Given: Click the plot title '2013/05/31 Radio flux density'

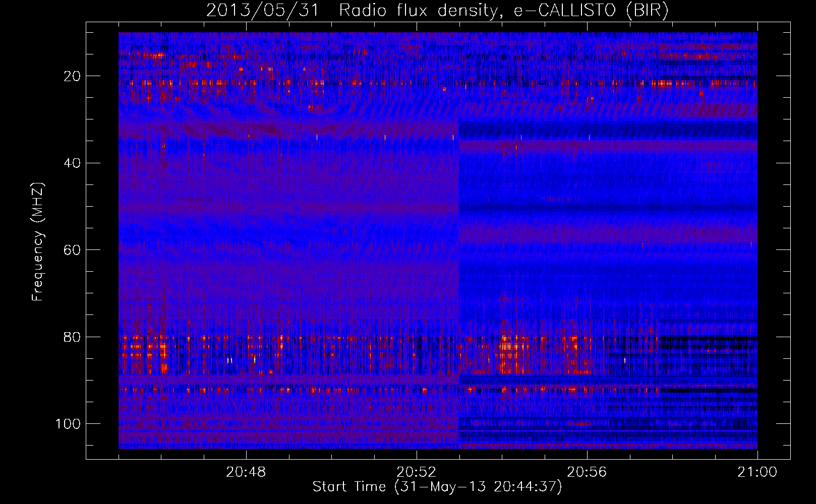Looking at the screenshot, I should click(x=438, y=10).
